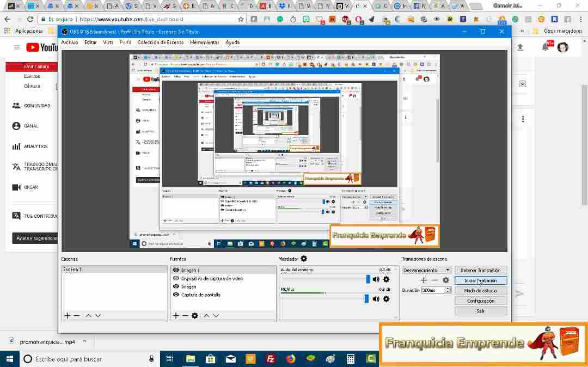This screenshot has height=367, width=588.
Task: Show Dispositivo de captura de video source
Action: coord(176,279)
